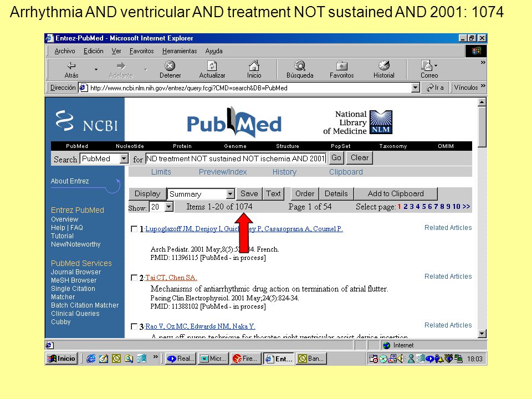Open Tai CT, Chen SA article link

pyautogui.click(x=171, y=278)
